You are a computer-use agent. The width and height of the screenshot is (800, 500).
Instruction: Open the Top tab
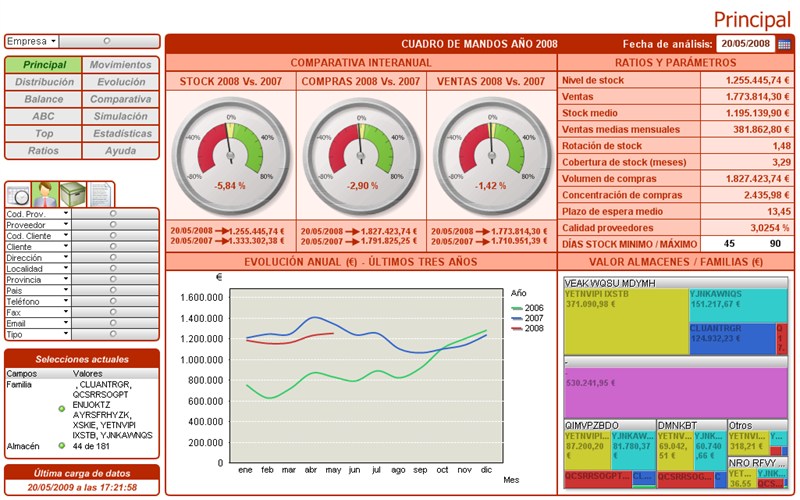click(43, 134)
